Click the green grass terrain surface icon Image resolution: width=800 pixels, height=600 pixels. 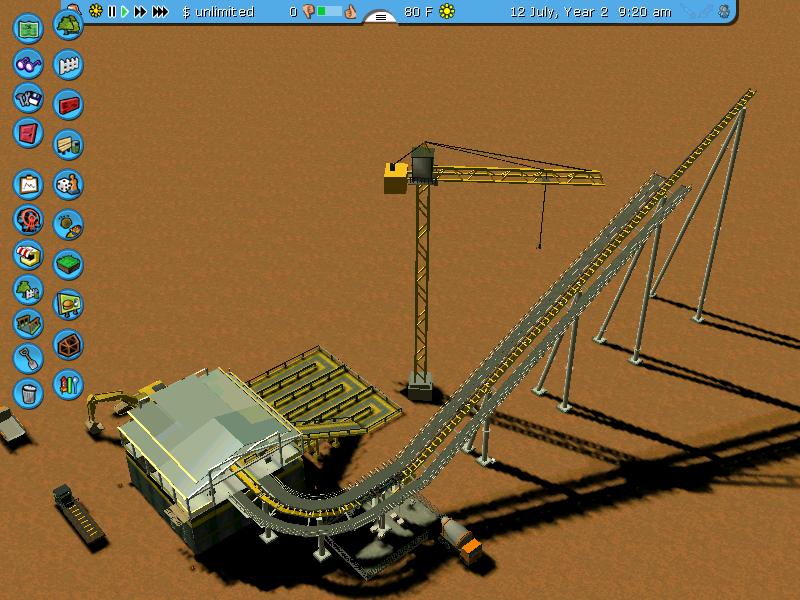coord(67,264)
